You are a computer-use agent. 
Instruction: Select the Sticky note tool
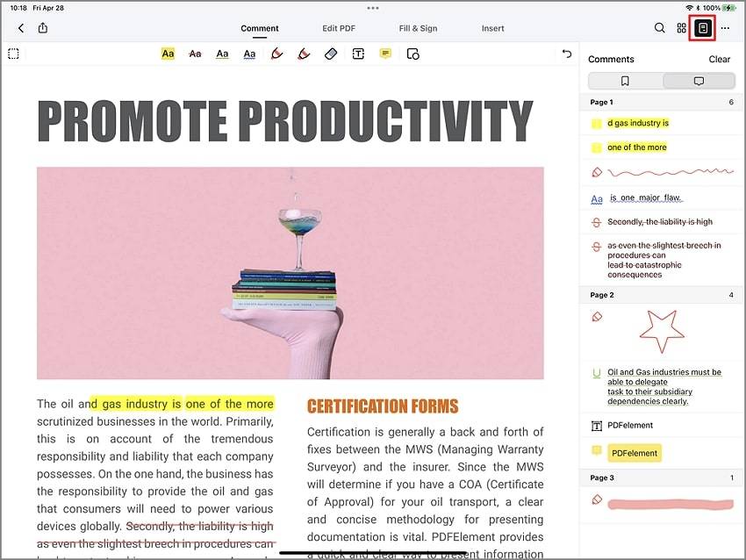[385, 54]
